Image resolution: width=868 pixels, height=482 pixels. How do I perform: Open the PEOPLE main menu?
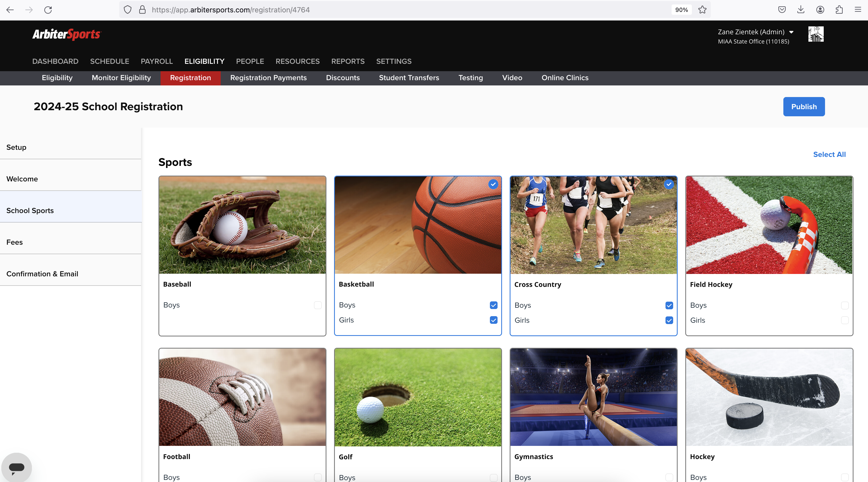[250, 61]
